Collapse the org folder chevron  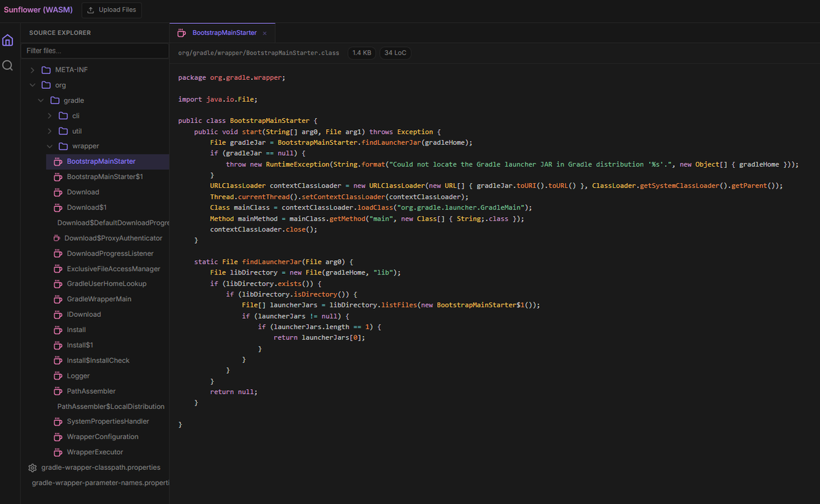32,85
